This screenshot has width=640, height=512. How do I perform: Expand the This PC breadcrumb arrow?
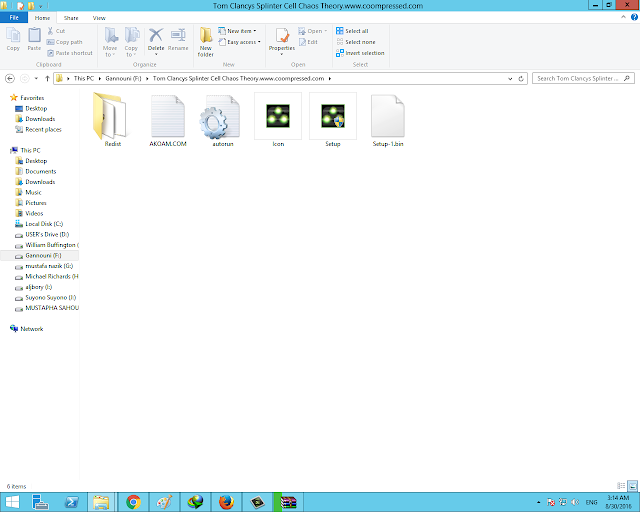100,78
